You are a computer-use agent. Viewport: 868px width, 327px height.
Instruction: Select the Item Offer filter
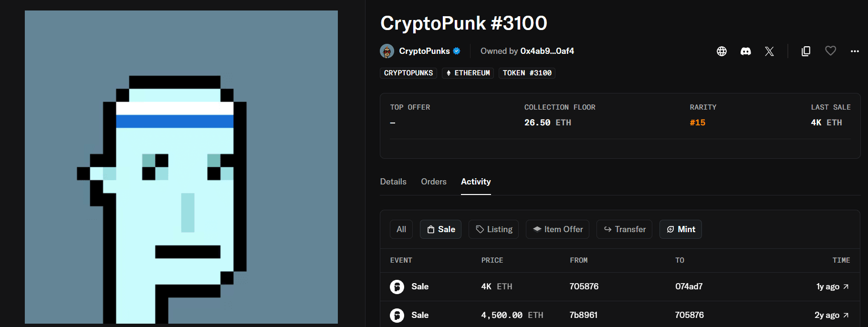coord(557,229)
